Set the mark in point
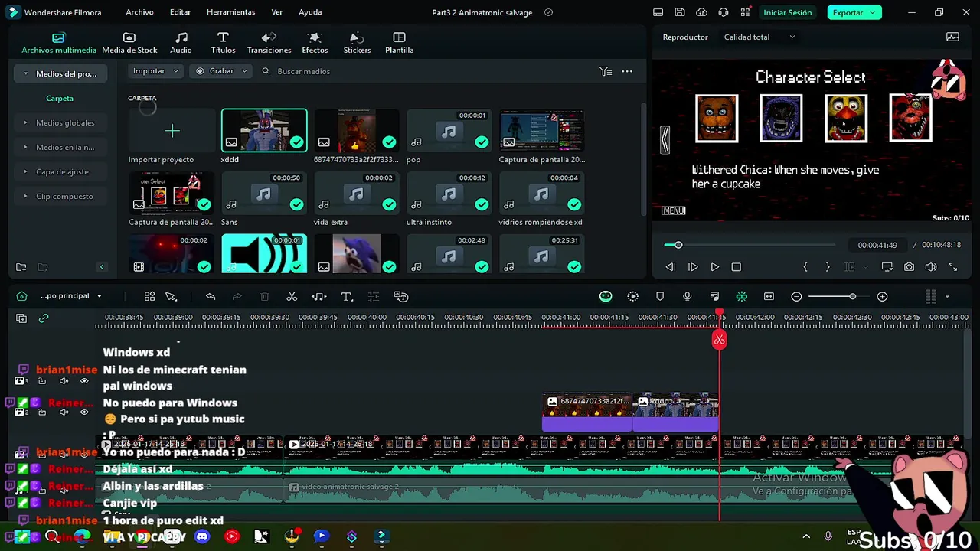This screenshot has height=551, width=980. pyautogui.click(x=805, y=267)
